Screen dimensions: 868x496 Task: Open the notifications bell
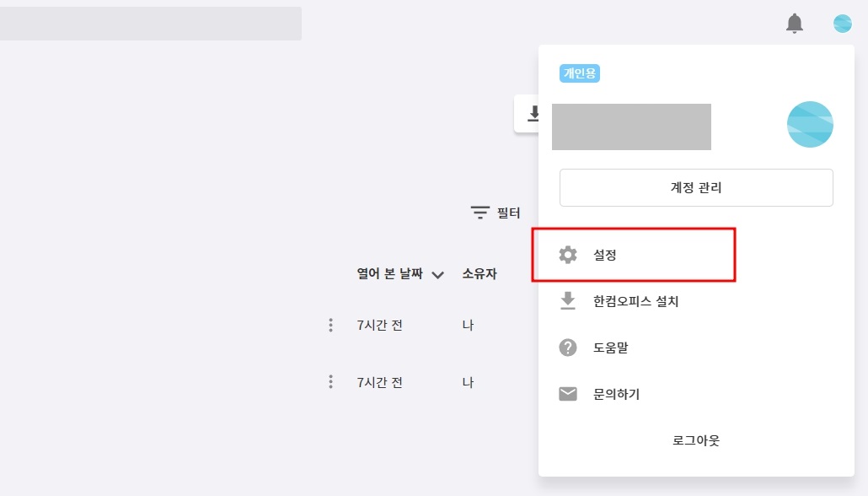click(x=795, y=24)
